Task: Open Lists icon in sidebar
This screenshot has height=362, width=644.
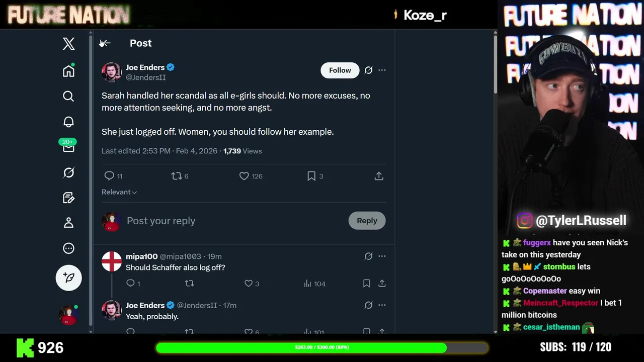Action: pyautogui.click(x=68, y=198)
